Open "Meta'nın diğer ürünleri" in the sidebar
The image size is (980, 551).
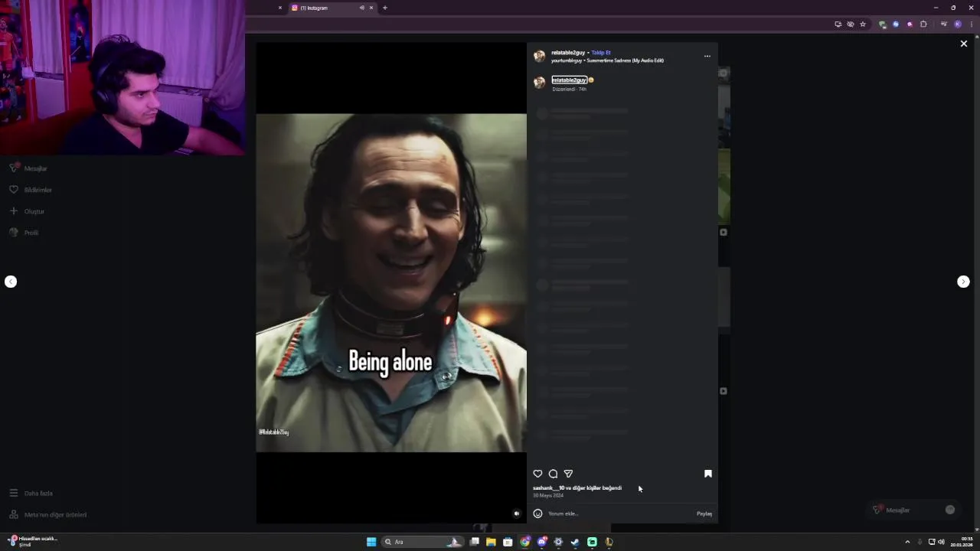[47, 515]
